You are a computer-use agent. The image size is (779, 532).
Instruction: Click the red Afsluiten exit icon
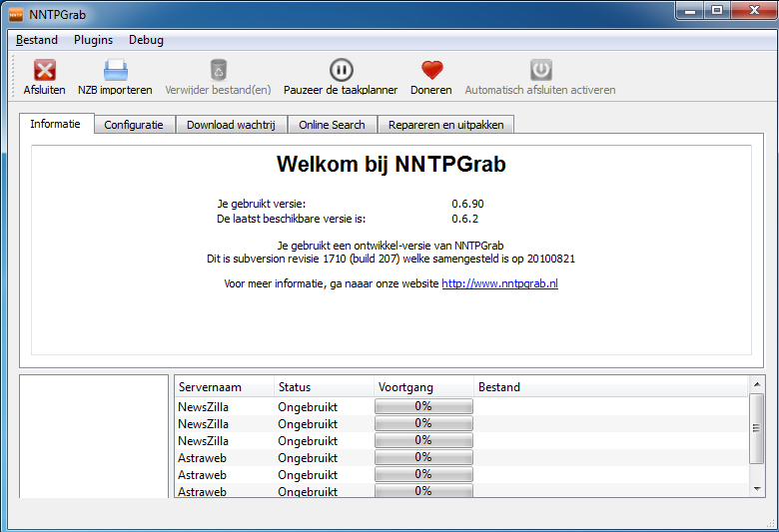coord(44,70)
